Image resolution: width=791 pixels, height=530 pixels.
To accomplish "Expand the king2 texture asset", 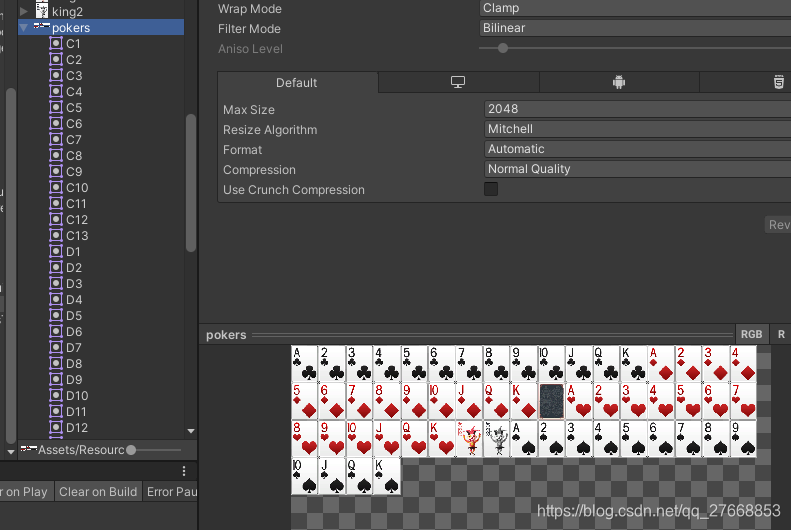I will 24,11.
